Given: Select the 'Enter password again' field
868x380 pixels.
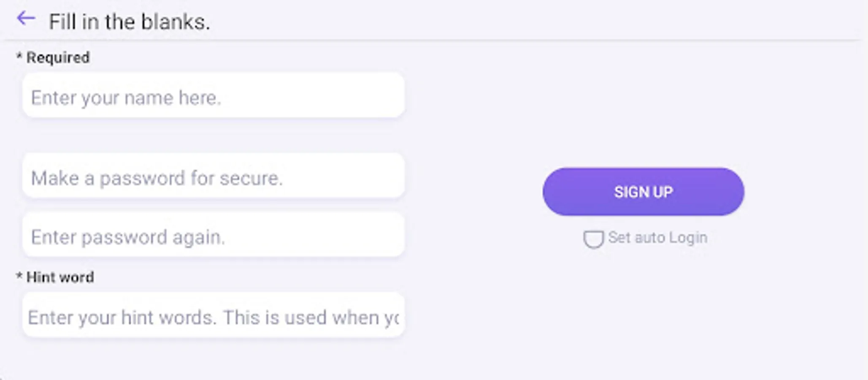Looking at the screenshot, I should point(214,236).
